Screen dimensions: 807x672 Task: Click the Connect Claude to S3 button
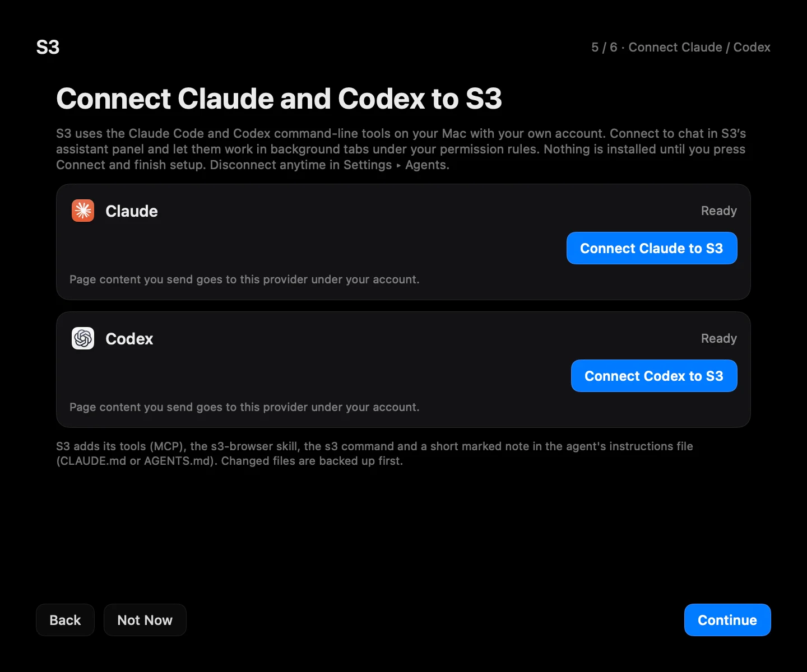652,248
